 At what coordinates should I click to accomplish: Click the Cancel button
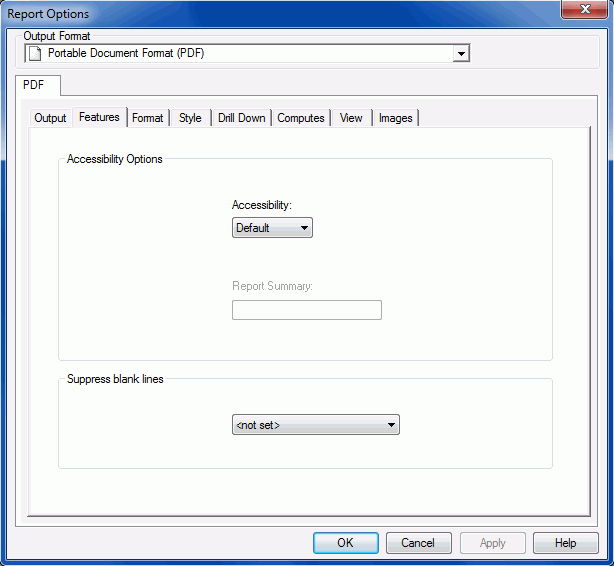(x=419, y=543)
